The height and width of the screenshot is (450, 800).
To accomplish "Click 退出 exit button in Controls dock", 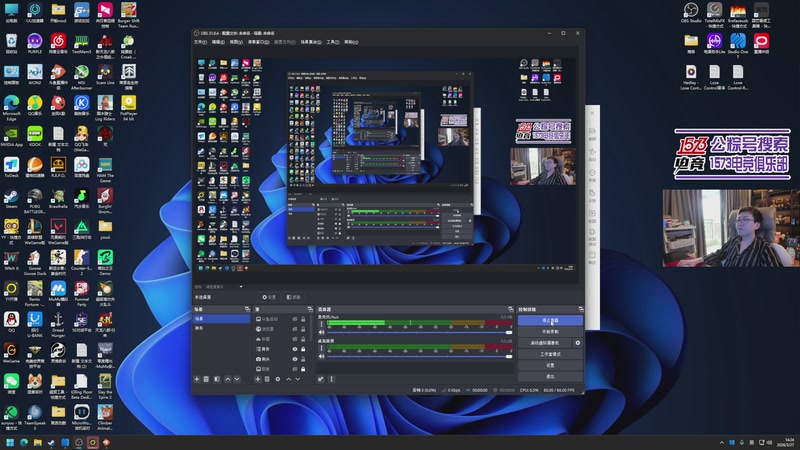I will (550, 377).
